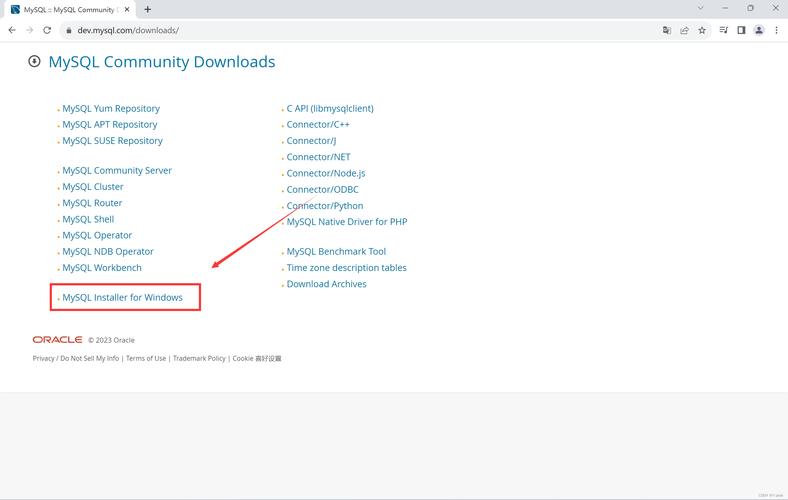This screenshot has width=788, height=500.
Task: Maximize or restore the browser window
Action: [750, 8]
